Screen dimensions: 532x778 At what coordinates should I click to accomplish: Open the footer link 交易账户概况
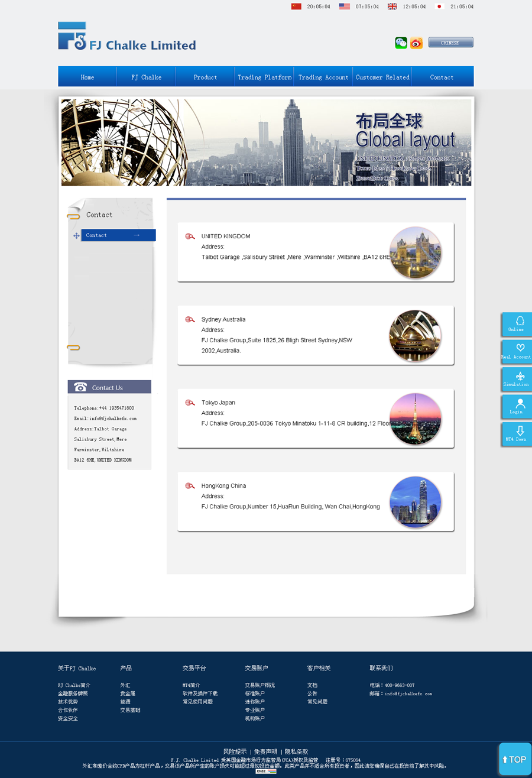[260, 685]
